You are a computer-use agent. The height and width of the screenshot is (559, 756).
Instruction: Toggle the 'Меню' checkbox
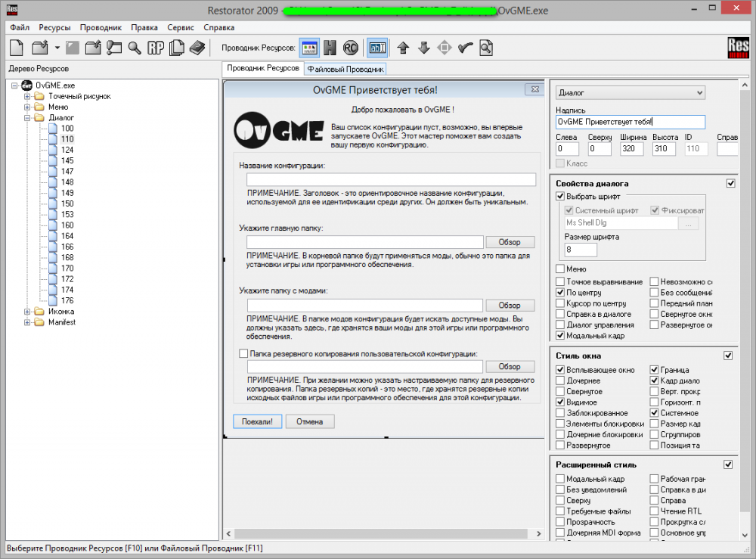560,269
